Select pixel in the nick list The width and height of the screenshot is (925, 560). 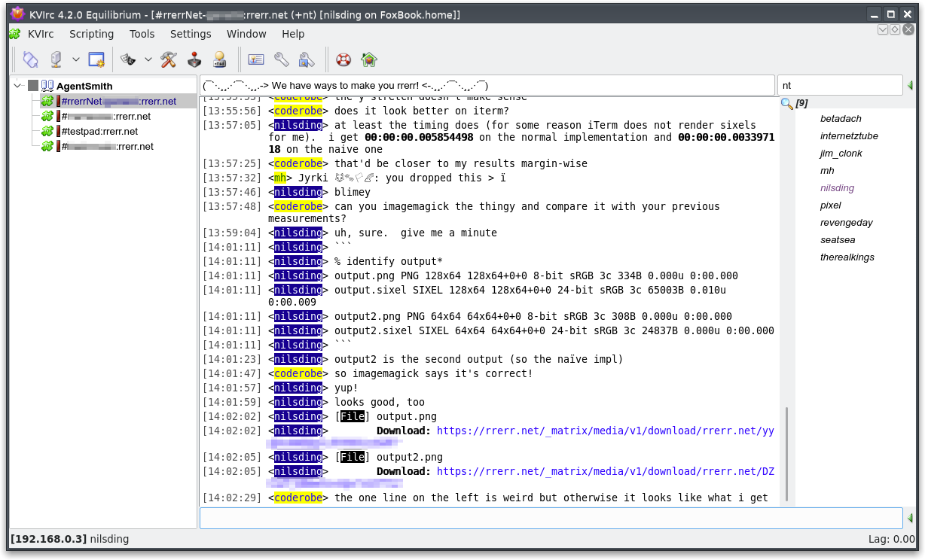(x=830, y=205)
